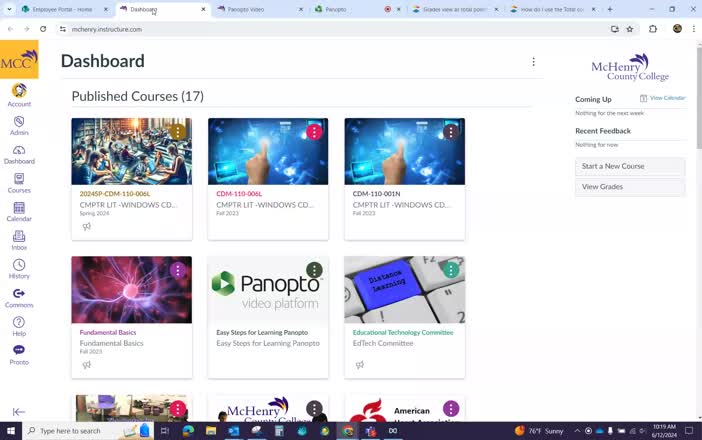
Task: Click the Windows taskbar search box
Action: (x=88, y=431)
